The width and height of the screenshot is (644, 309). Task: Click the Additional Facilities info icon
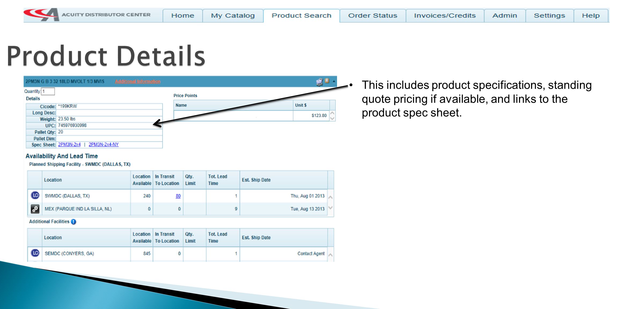(x=73, y=222)
